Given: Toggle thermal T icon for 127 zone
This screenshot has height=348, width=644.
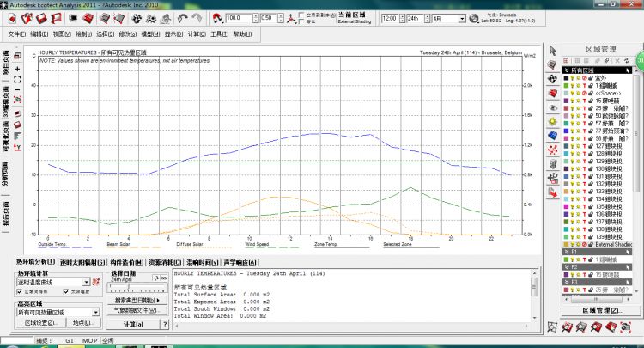Looking at the screenshot, I should pos(585,146).
